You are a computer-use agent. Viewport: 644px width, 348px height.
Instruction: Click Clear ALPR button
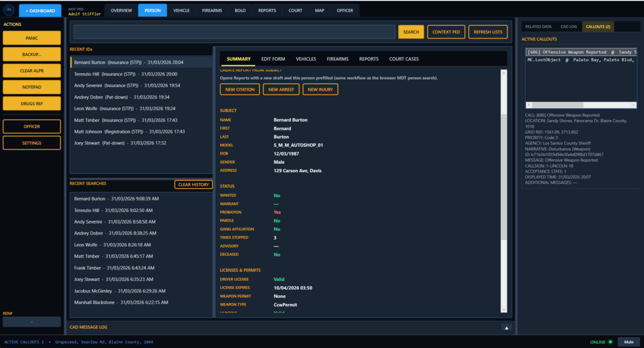(32, 71)
